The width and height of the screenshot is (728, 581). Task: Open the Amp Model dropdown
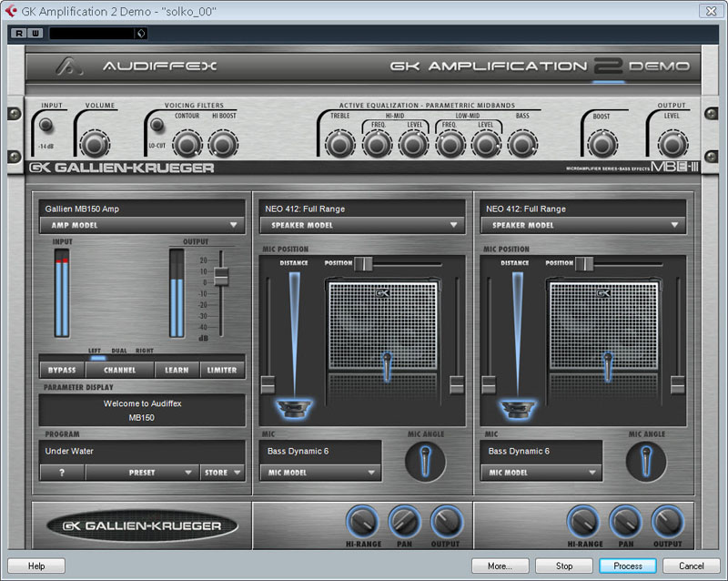143,225
